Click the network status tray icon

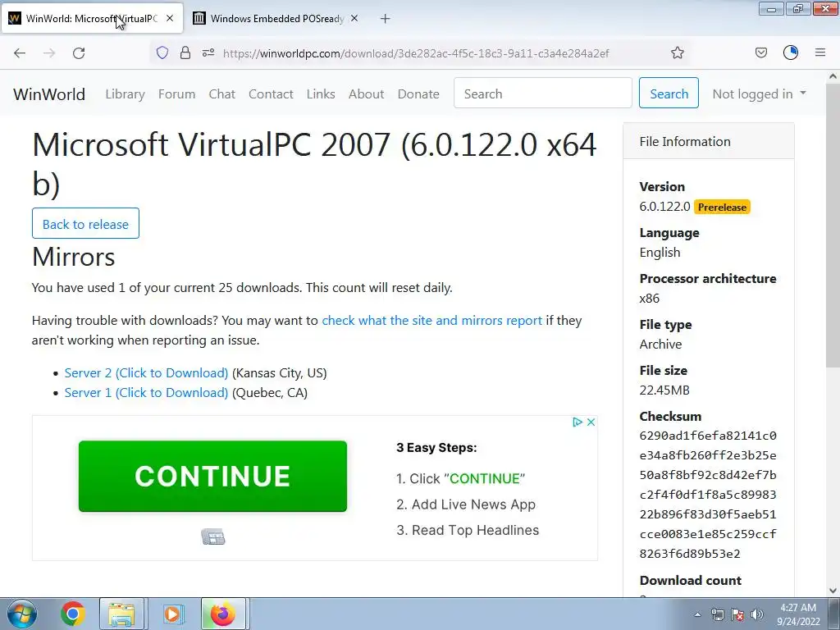coord(717,615)
